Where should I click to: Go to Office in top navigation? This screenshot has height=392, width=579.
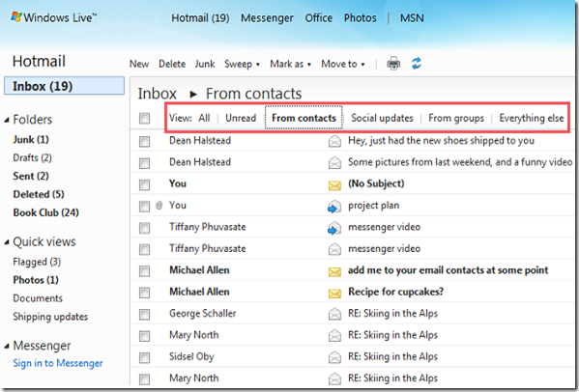pos(318,17)
